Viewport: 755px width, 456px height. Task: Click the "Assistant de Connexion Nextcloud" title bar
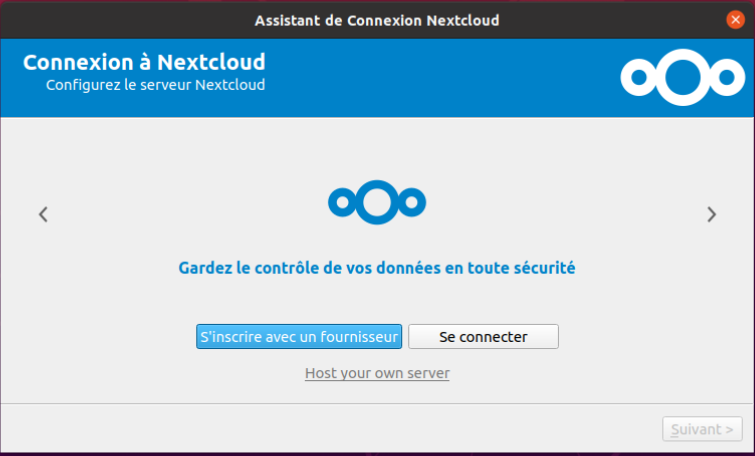[x=377, y=20]
